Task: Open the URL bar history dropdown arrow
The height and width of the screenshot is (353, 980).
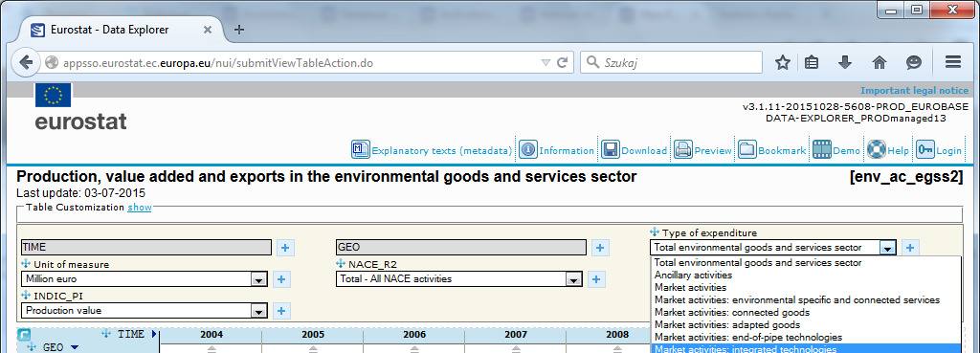Action: pyautogui.click(x=545, y=62)
